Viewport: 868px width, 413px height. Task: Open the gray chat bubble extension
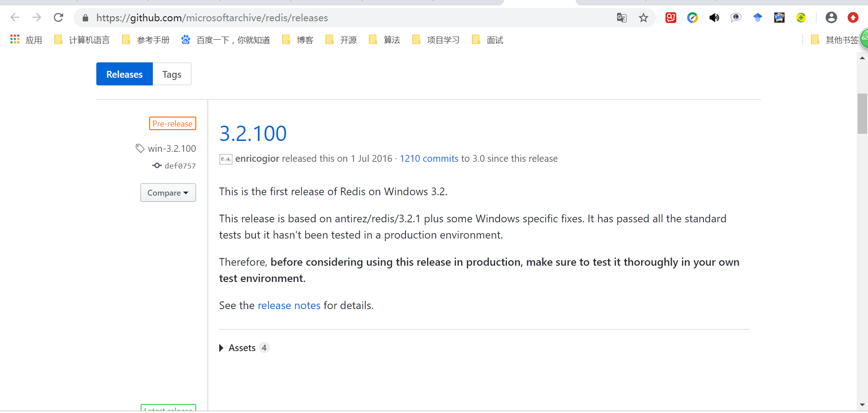736,18
